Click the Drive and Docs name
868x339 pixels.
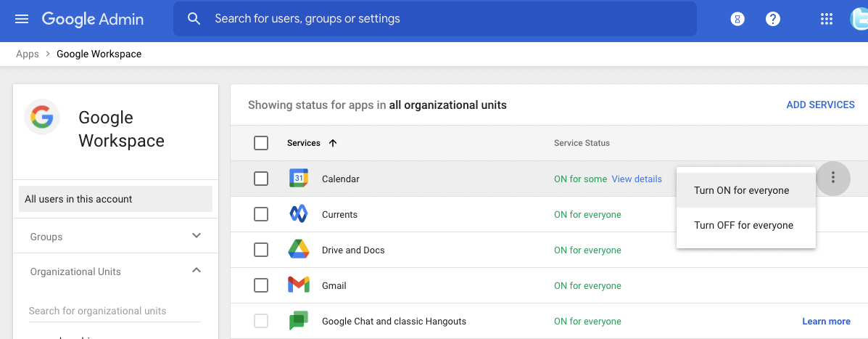click(353, 250)
